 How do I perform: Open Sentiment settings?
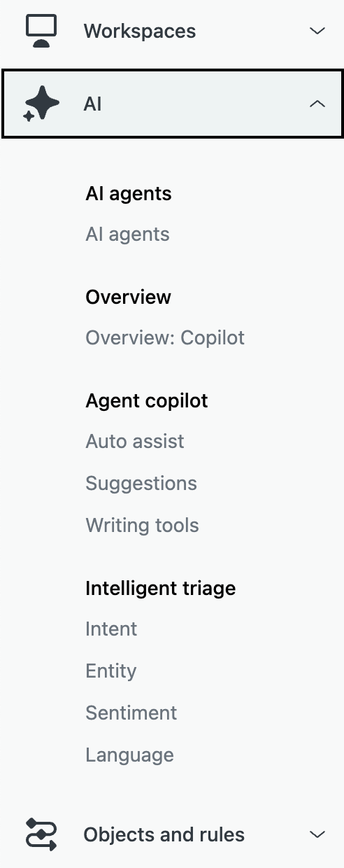pos(131,713)
